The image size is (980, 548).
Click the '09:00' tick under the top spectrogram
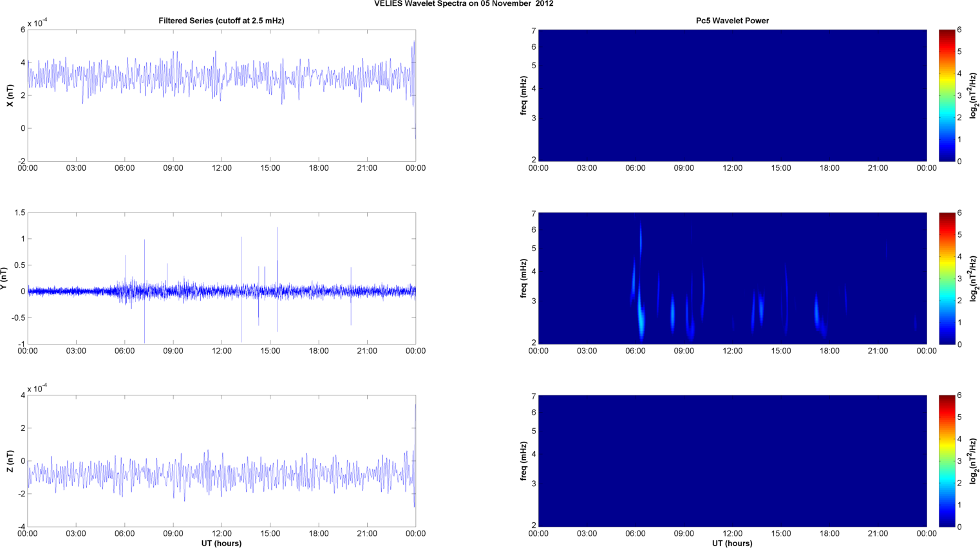click(x=684, y=168)
